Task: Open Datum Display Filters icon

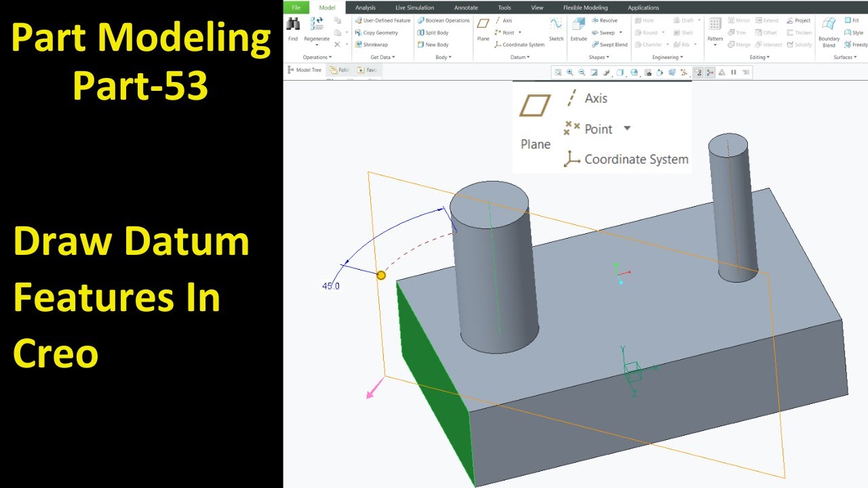Action: coord(684,73)
